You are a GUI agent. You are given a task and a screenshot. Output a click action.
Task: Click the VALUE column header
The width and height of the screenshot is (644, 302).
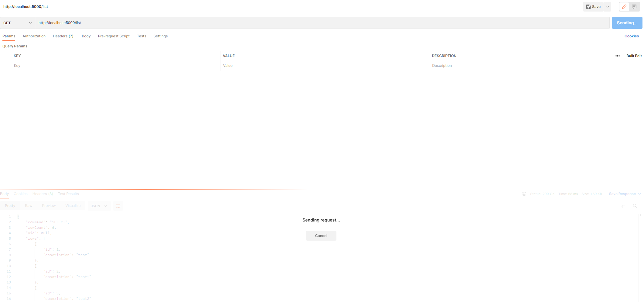tap(229, 56)
